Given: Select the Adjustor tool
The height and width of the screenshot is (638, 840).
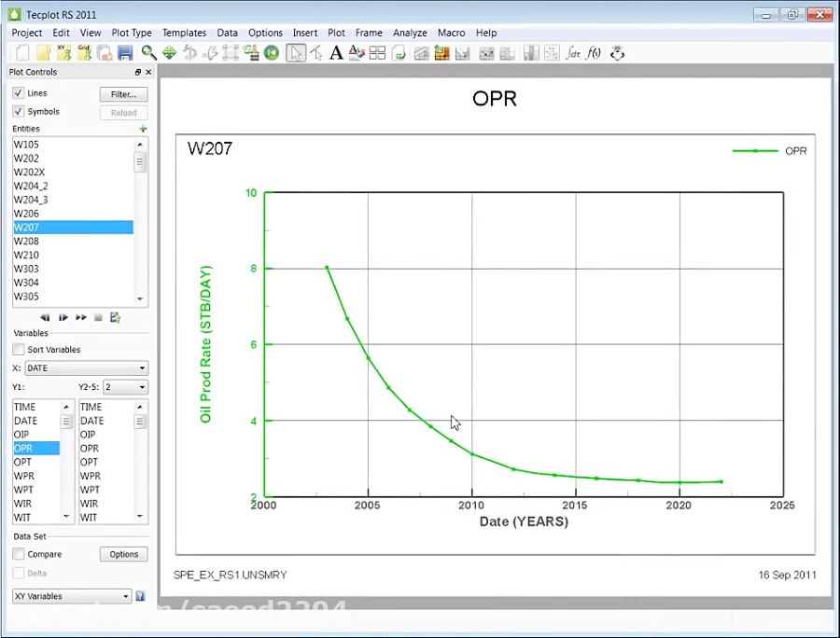Looking at the screenshot, I should click(x=316, y=53).
